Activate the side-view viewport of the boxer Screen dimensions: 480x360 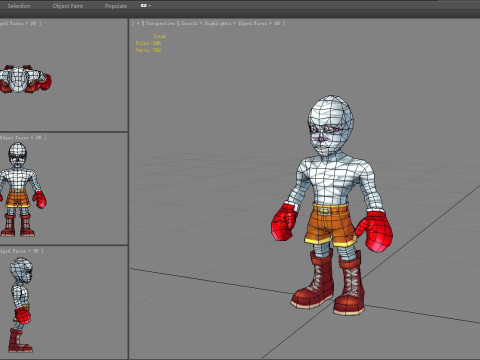point(64,302)
